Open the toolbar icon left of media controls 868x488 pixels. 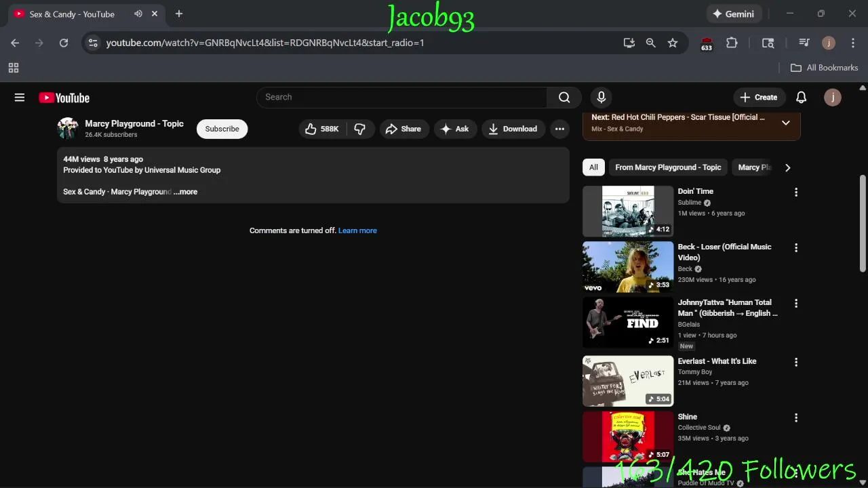coord(768,43)
